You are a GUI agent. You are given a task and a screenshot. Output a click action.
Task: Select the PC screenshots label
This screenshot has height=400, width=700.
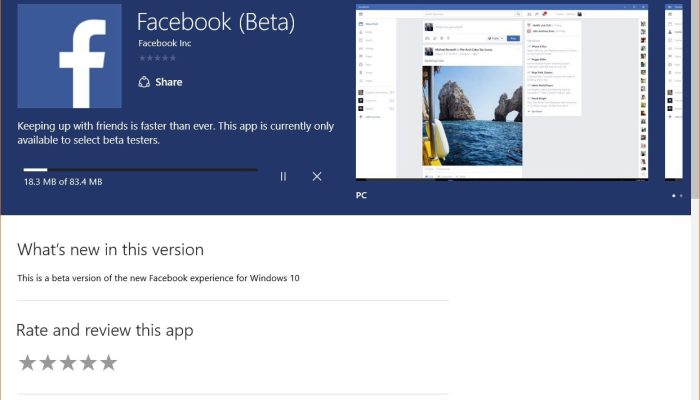click(361, 195)
